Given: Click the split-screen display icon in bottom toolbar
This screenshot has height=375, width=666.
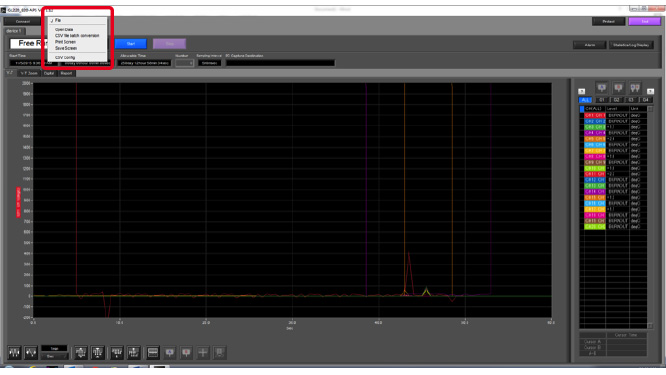Looking at the screenshot, I should pos(152,352).
